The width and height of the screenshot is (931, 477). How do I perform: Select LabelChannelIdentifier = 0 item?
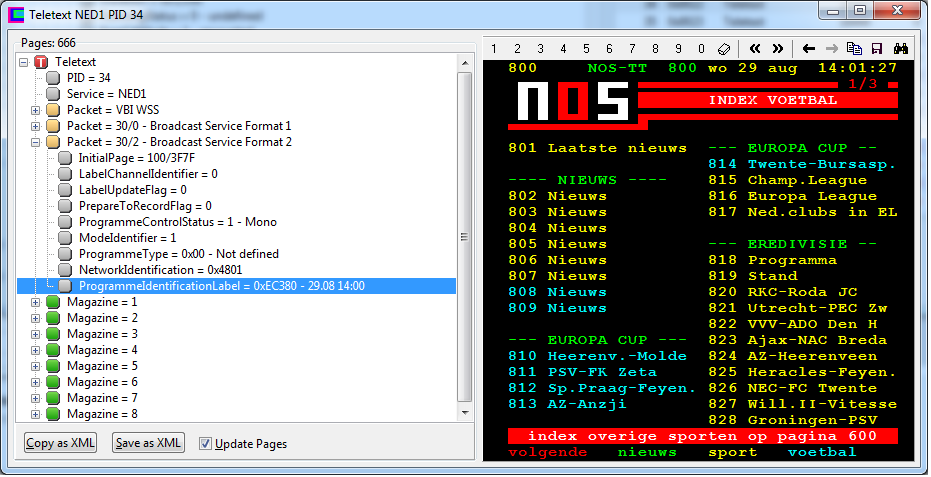148,174
